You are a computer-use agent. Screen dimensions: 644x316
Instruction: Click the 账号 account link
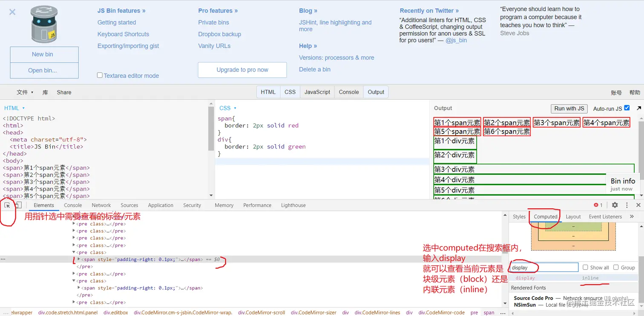pyautogui.click(x=616, y=92)
